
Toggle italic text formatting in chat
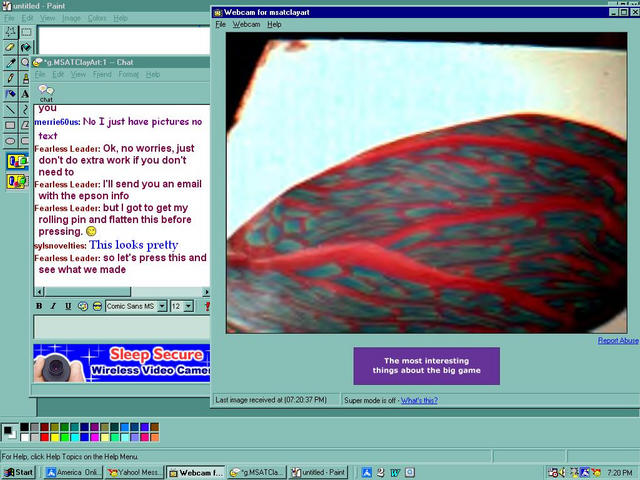pyautogui.click(x=53, y=306)
